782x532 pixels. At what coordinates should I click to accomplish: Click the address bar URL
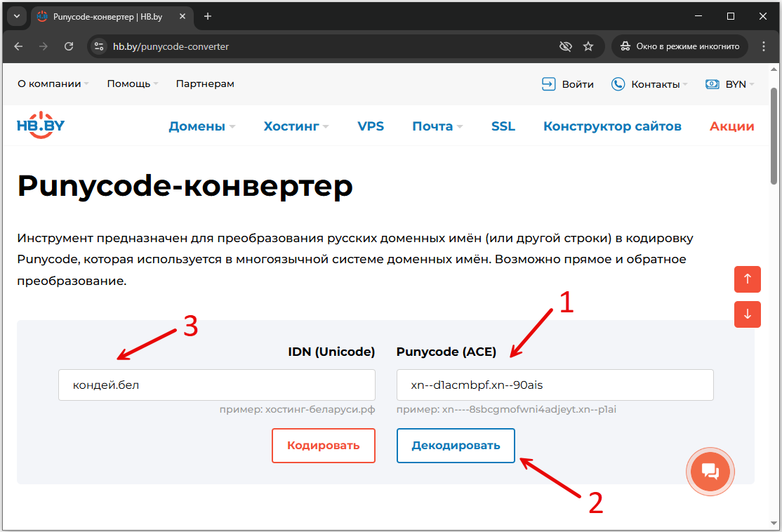(x=171, y=46)
